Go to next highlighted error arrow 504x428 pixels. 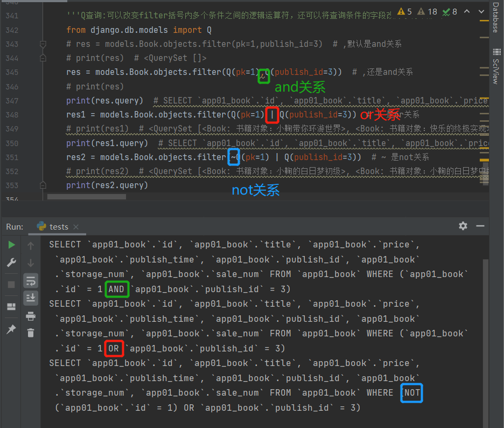[x=481, y=11]
